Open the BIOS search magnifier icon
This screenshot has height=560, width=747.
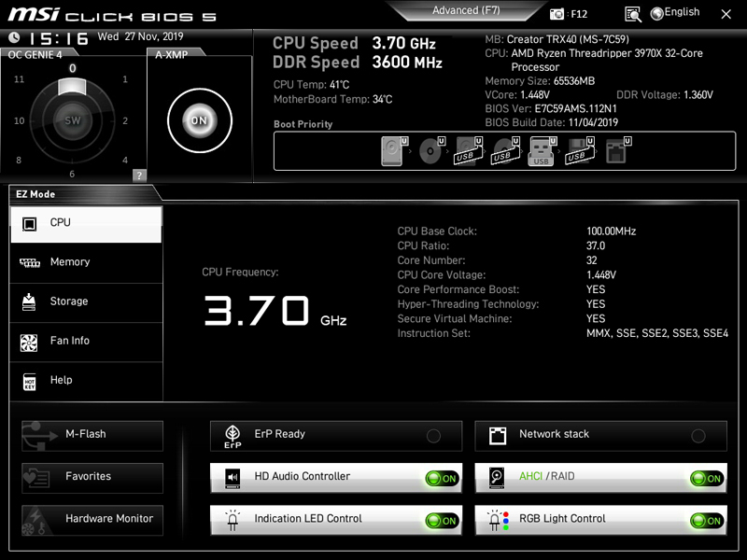click(633, 14)
